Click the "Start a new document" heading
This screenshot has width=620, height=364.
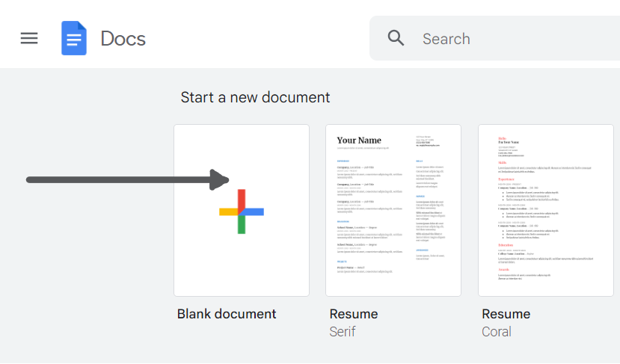255,97
